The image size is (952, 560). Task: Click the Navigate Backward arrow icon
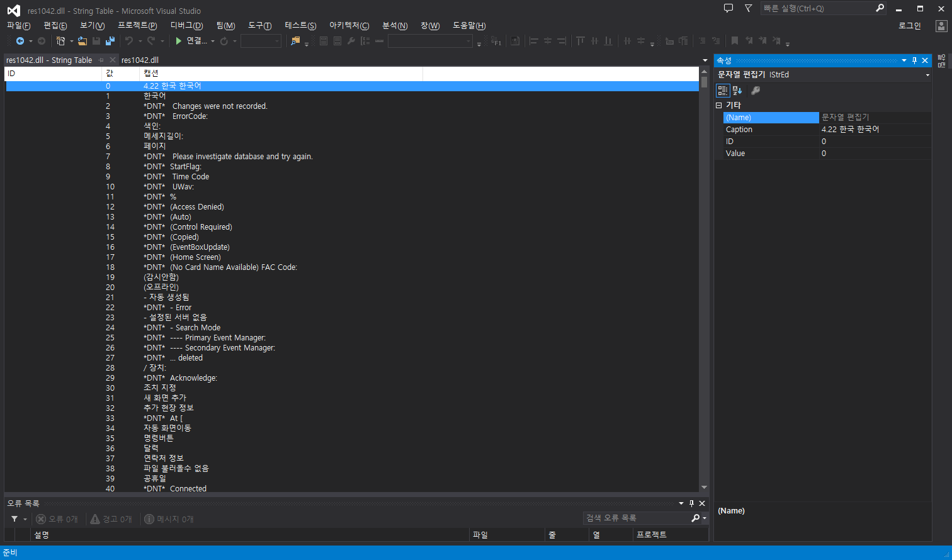click(20, 40)
